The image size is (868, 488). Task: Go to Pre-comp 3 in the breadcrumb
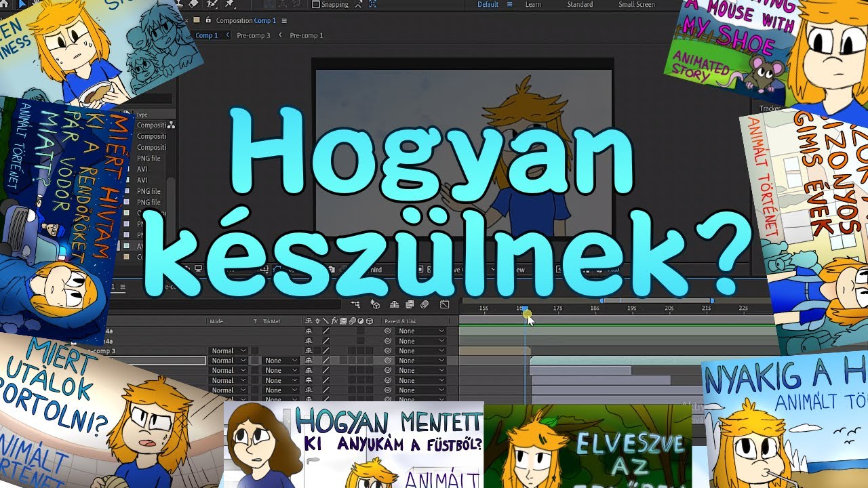[254, 35]
